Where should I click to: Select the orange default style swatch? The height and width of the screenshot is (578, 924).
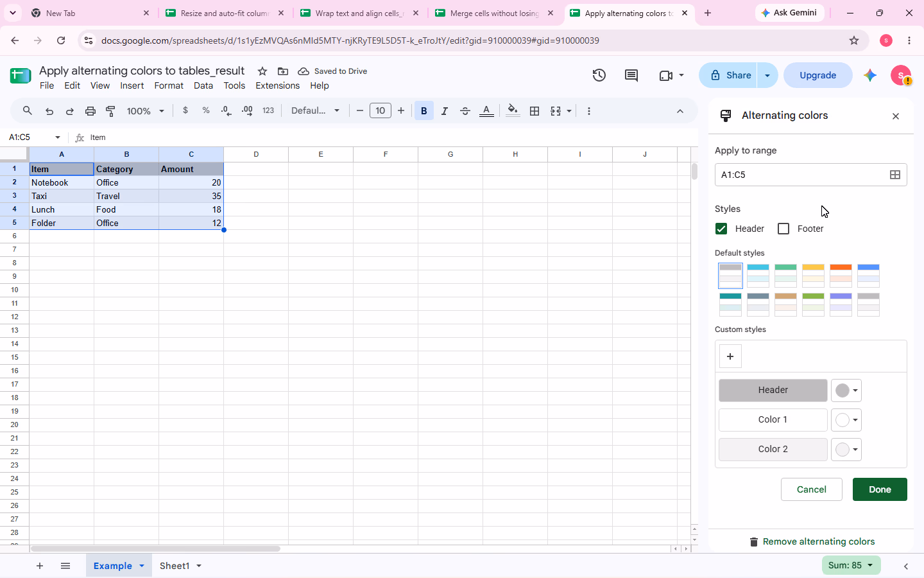(841, 276)
